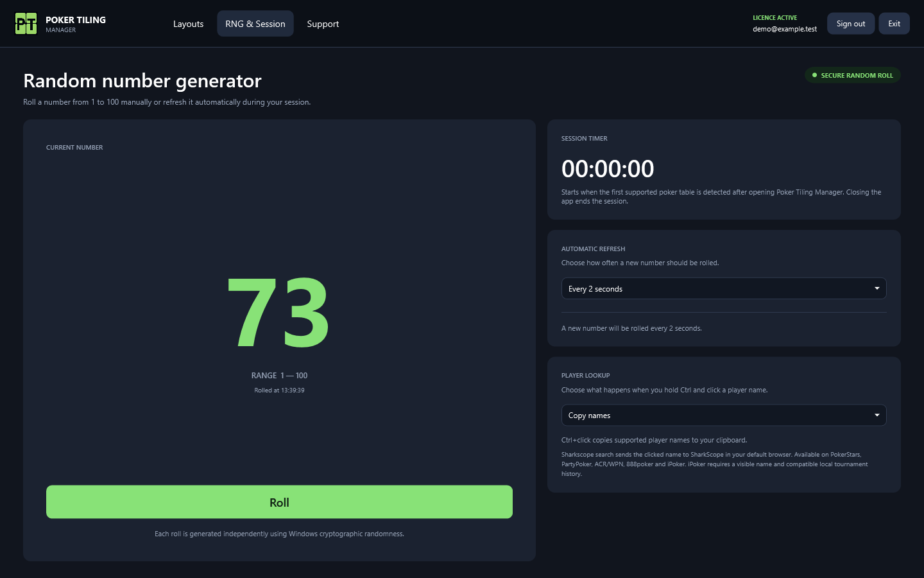Click the Player Lookup section label
Image resolution: width=924 pixels, height=578 pixels.
click(586, 376)
